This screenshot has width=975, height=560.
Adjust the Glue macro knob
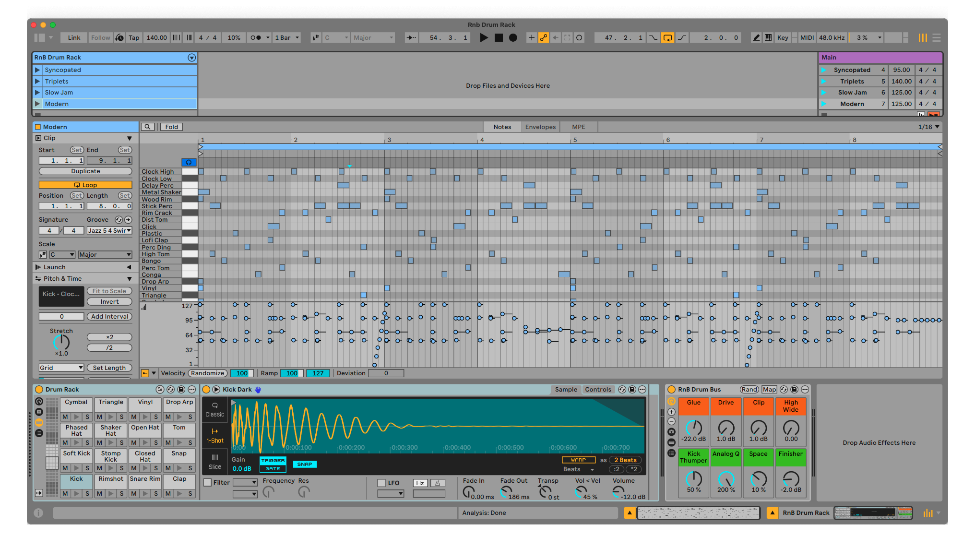pos(693,427)
